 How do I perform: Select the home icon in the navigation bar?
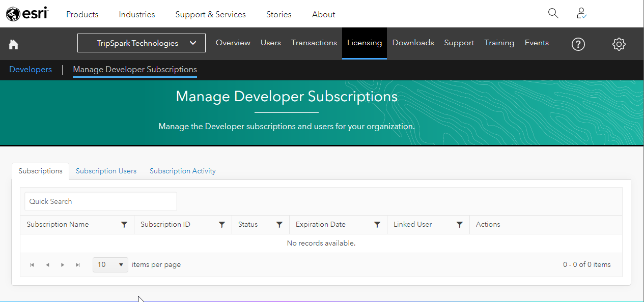coord(13,44)
